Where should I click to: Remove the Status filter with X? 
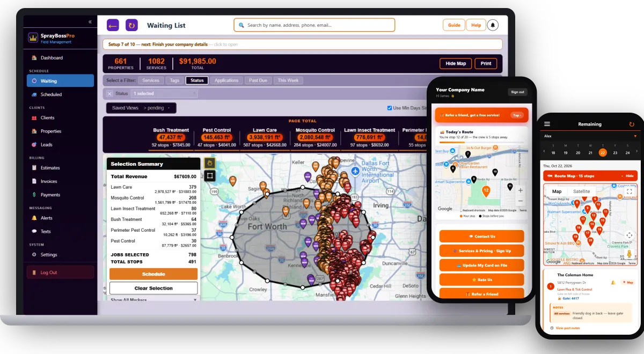pos(109,93)
